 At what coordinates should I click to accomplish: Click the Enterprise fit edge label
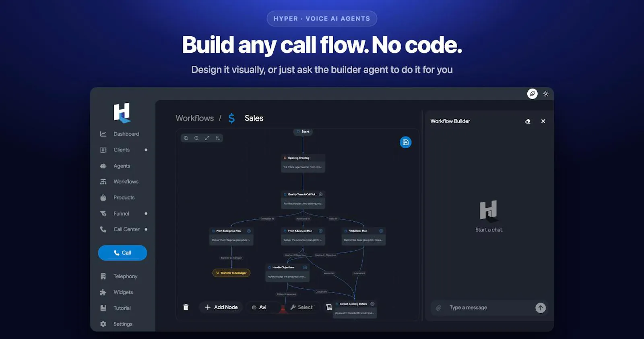pos(267,219)
